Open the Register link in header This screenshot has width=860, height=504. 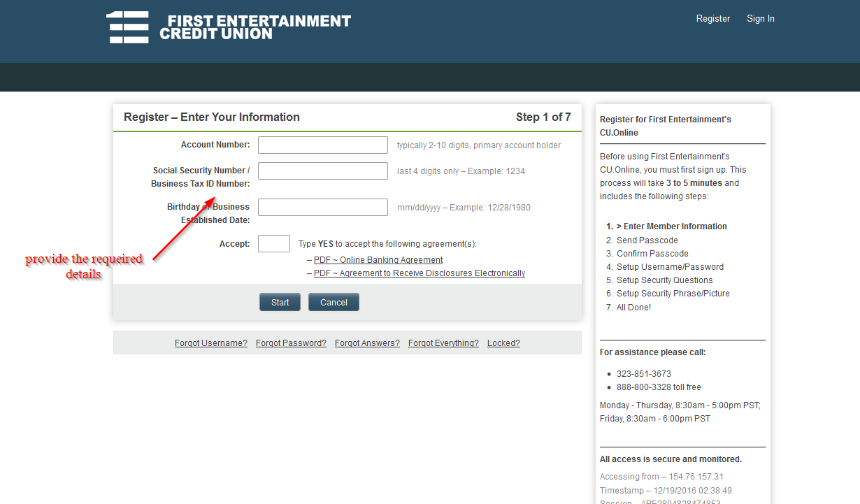713,19
